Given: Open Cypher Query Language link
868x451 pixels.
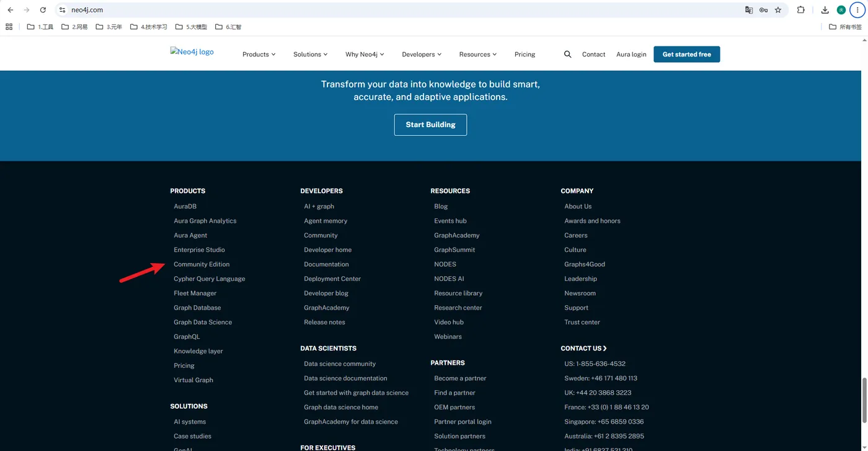Looking at the screenshot, I should 210,279.
